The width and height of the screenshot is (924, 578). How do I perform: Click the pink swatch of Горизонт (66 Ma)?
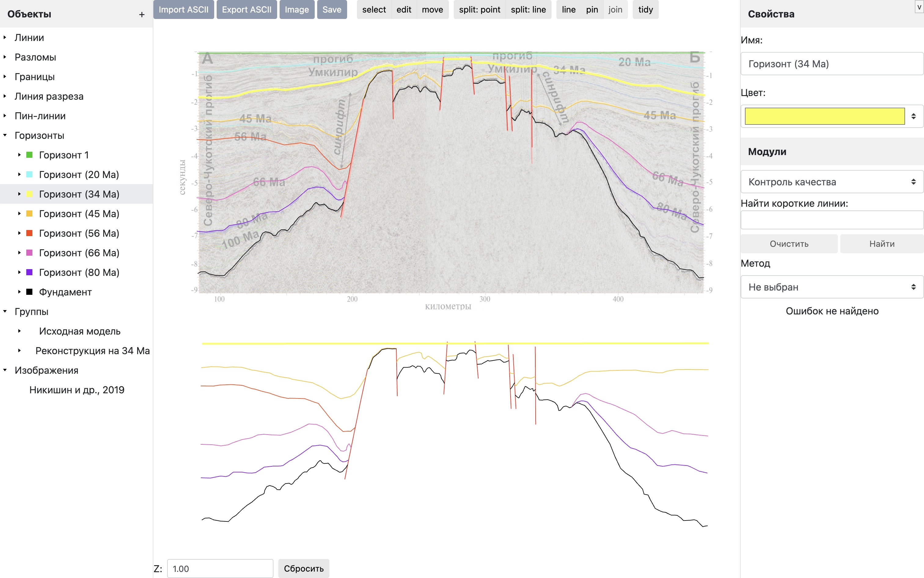coord(29,253)
